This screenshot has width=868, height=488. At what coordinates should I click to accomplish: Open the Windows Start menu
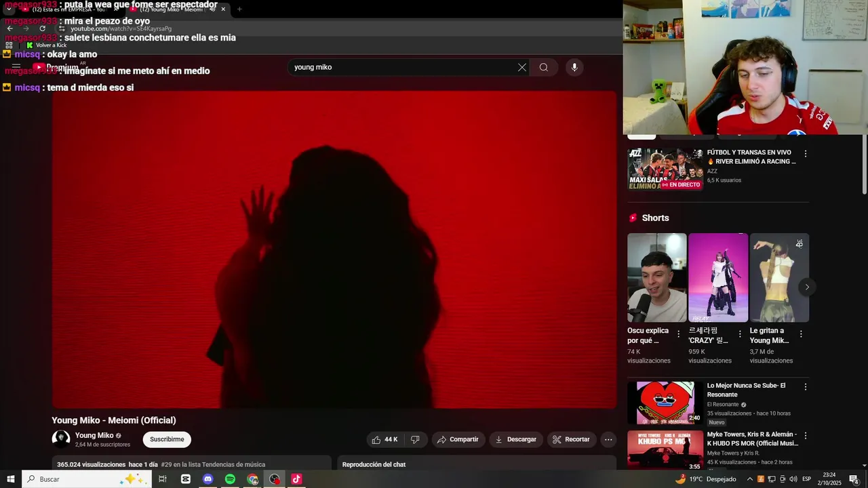(11, 479)
